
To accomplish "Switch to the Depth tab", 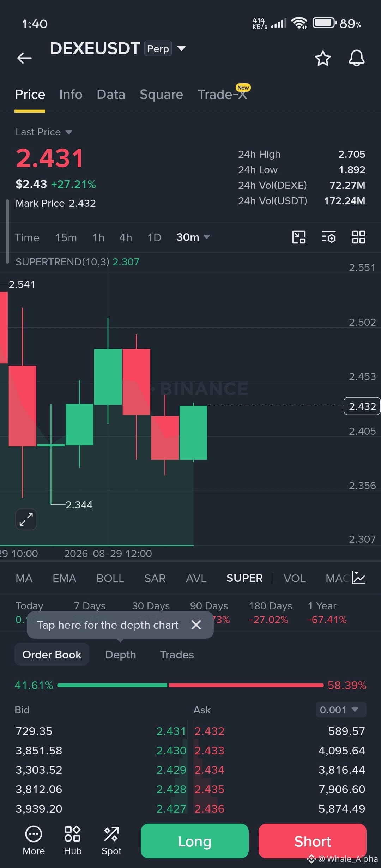I will (x=120, y=655).
